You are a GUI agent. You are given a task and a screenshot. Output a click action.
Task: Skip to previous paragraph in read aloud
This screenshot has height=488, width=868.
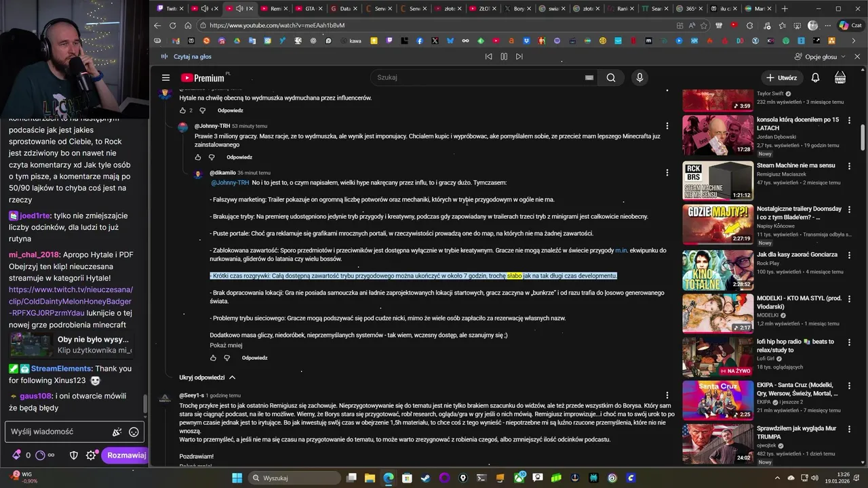pyautogui.click(x=488, y=57)
